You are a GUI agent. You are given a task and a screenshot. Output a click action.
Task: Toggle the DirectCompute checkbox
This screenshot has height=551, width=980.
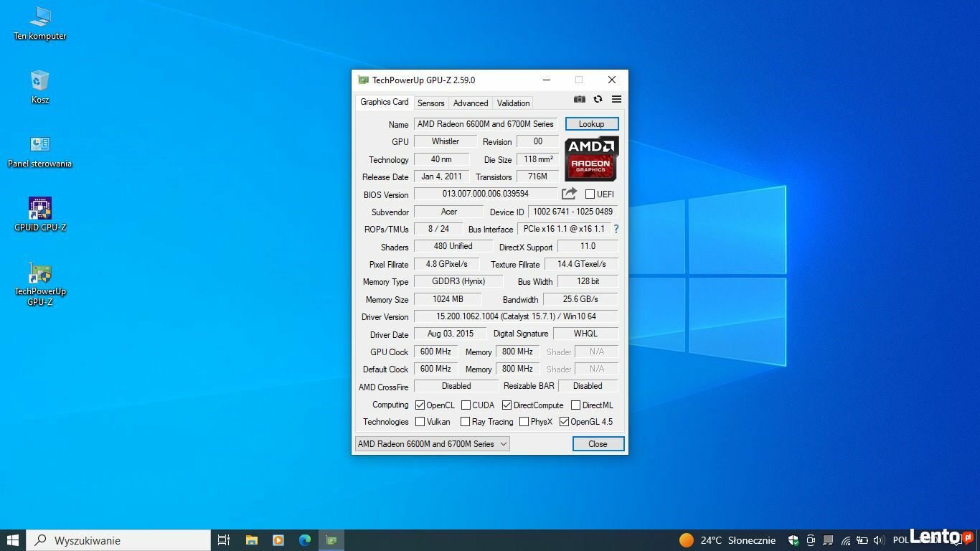(x=507, y=405)
